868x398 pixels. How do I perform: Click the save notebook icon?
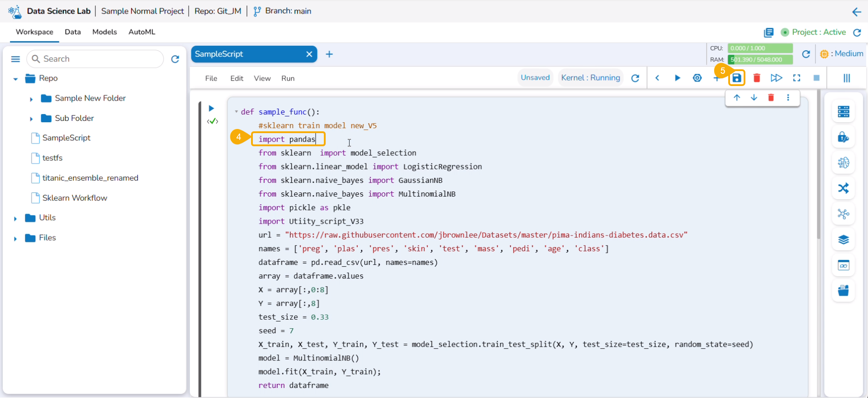(736, 78)
